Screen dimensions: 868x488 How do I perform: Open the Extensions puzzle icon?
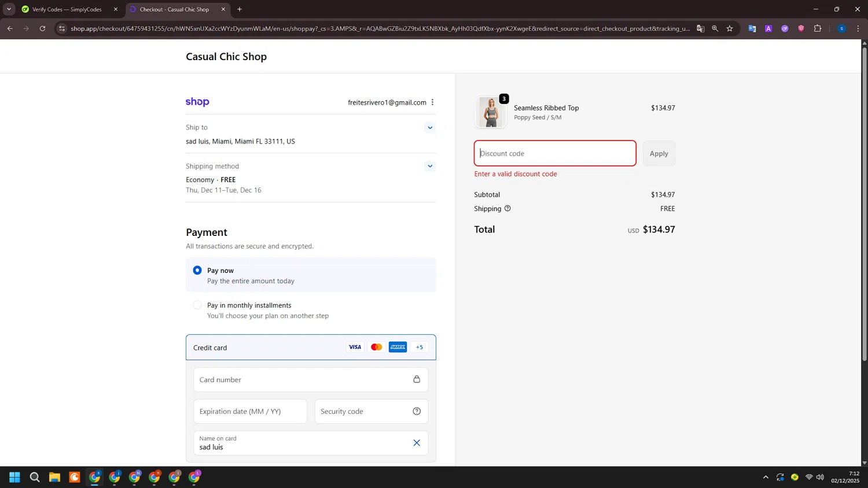tap(818, 28)
